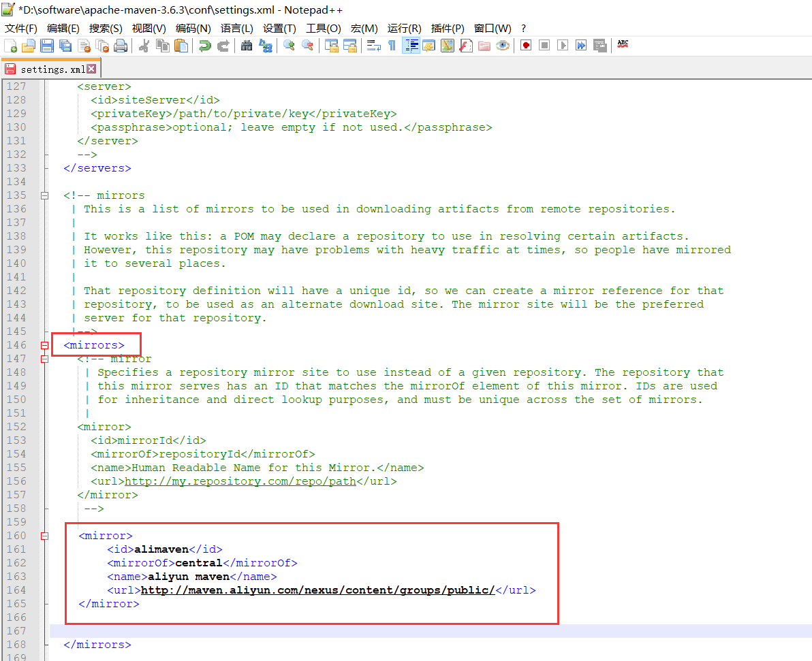
Task: Open the 视图(V) menu
Action: coord(149,29)
